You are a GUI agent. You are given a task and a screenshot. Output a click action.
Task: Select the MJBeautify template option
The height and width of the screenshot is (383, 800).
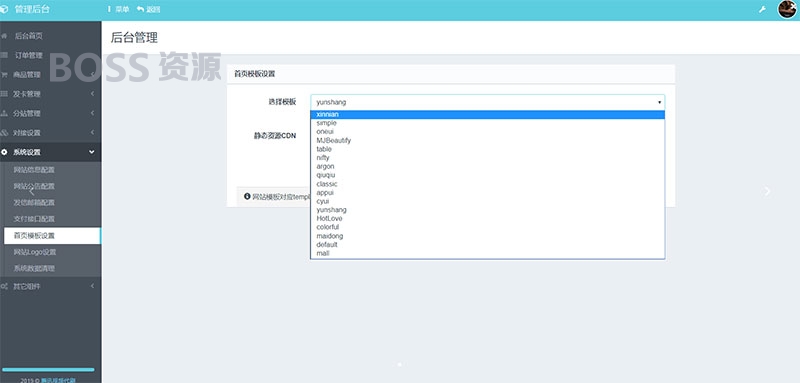(x=487, y=140)
